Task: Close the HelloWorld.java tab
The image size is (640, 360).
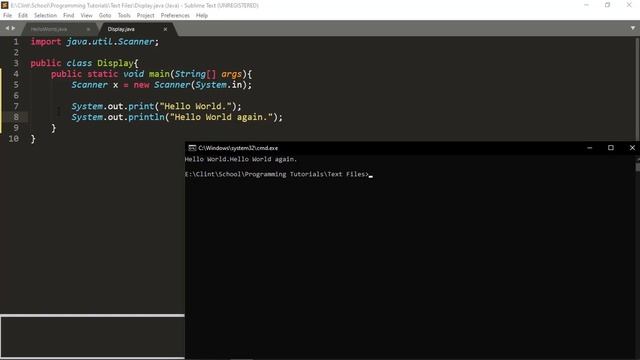Action: 88,29
